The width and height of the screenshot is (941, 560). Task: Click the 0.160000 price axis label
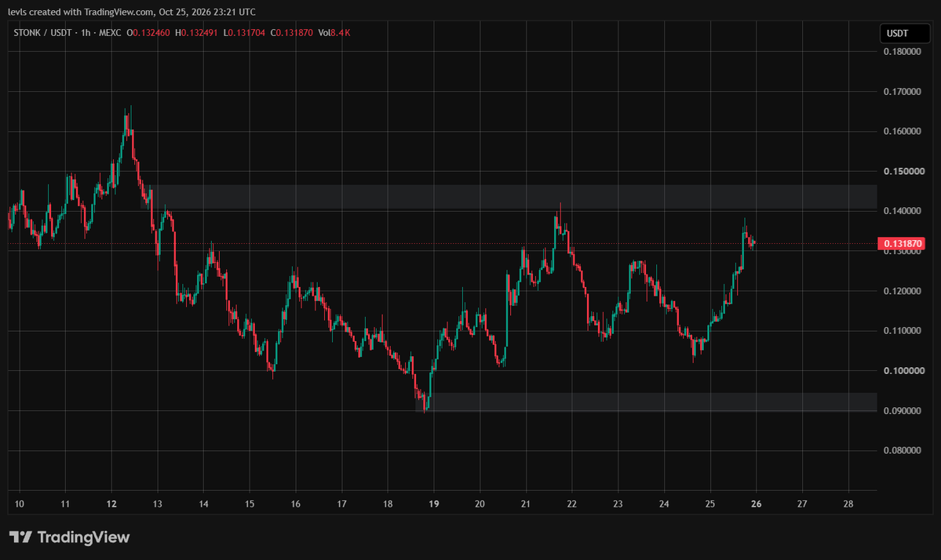tap(902, 131)
